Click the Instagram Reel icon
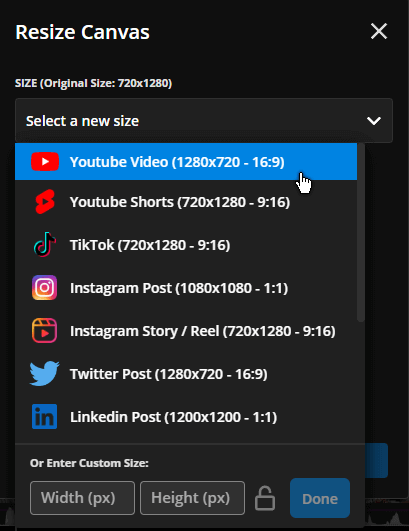Viewport: 409px width, 531px height. pyautogui.click(x=44, y=331)
